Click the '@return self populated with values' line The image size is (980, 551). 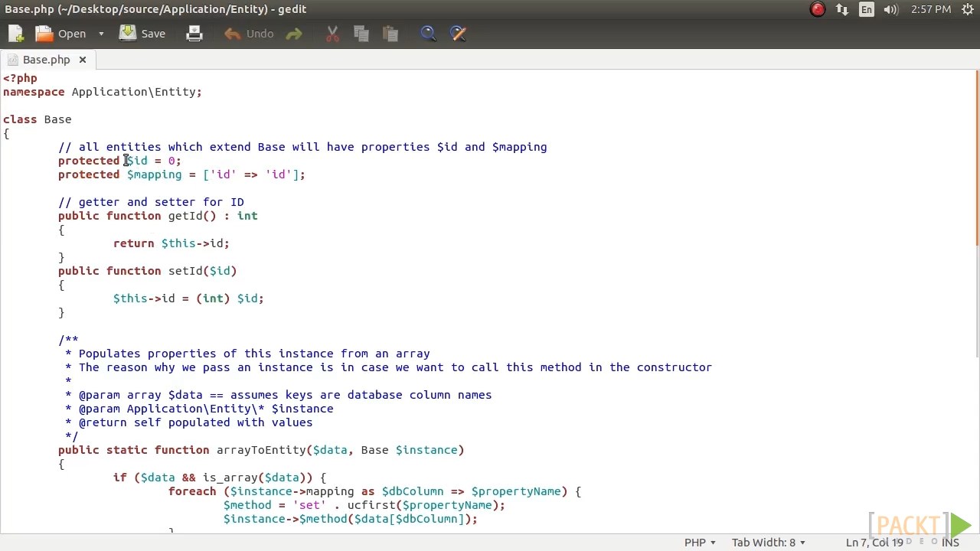(188, 422)
